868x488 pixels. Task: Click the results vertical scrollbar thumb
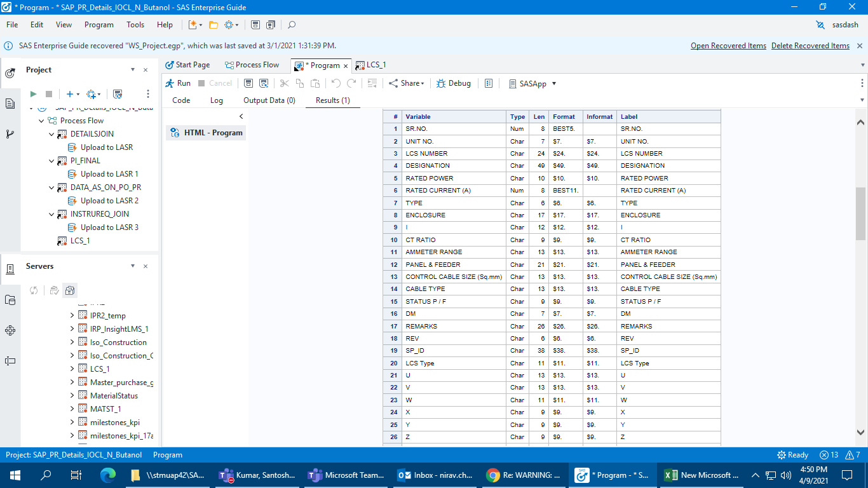click(860, 213)
